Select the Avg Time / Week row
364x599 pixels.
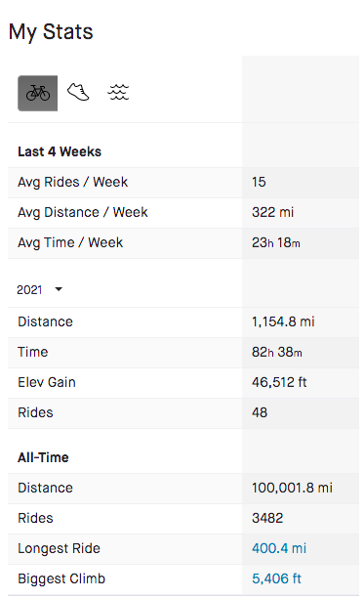coord(183,243)
